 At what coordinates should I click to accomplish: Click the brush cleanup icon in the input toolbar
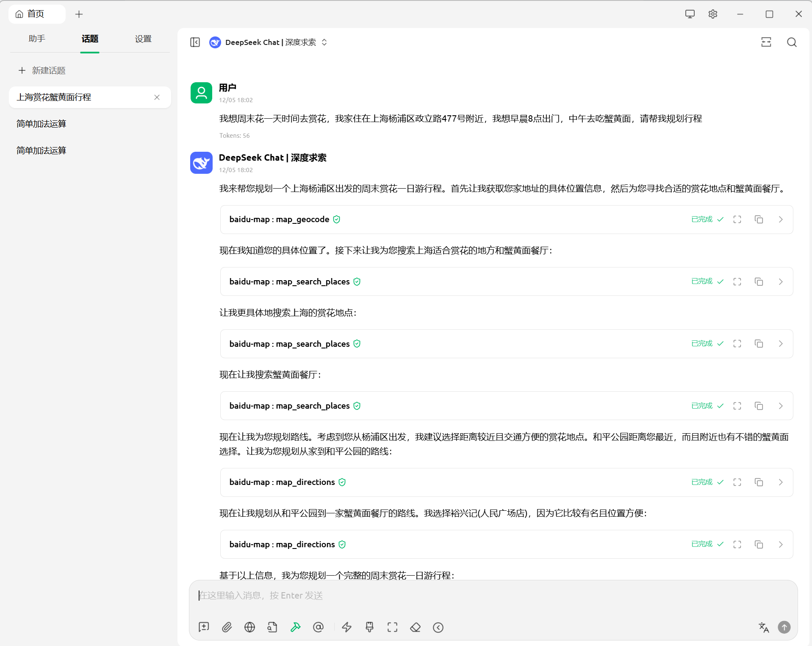click(370, 627)
